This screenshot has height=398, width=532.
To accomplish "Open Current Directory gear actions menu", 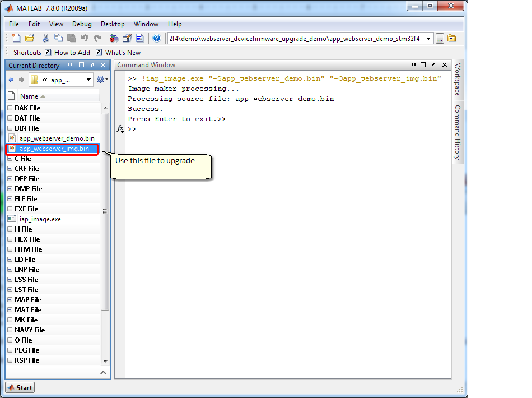I will click(102, 80).
